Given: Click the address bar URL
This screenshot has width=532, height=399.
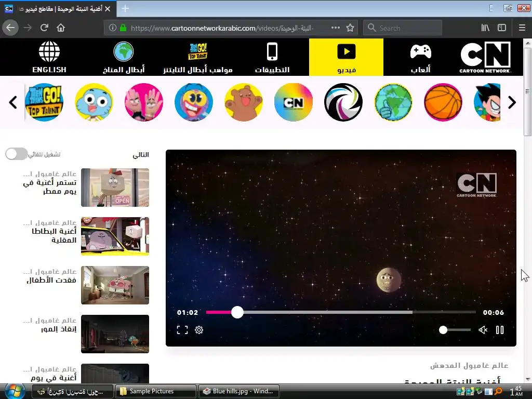Looking at the screenshot, I should [222, 28].
